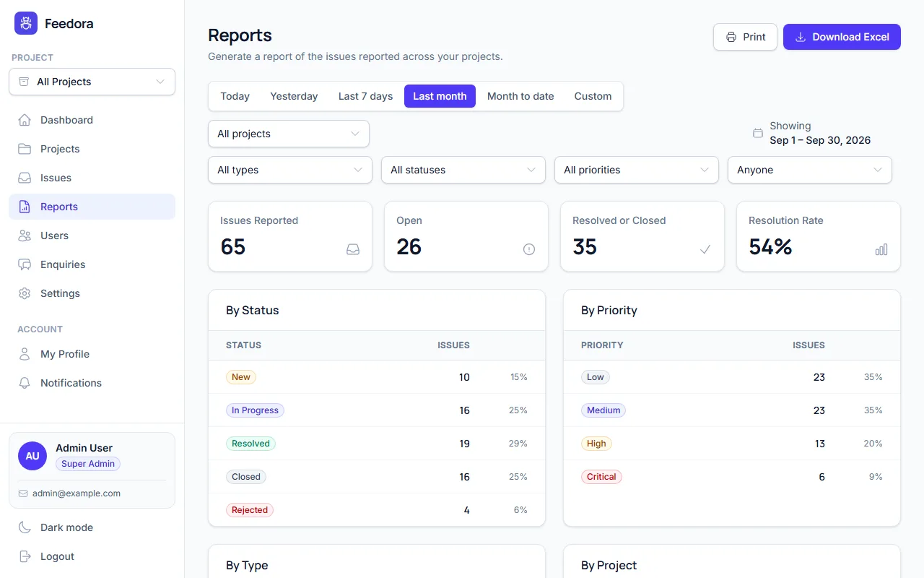The height and width of the screenshot is (578, 924).
Task: Click the Projects folder icon
Action: [25, 149]
